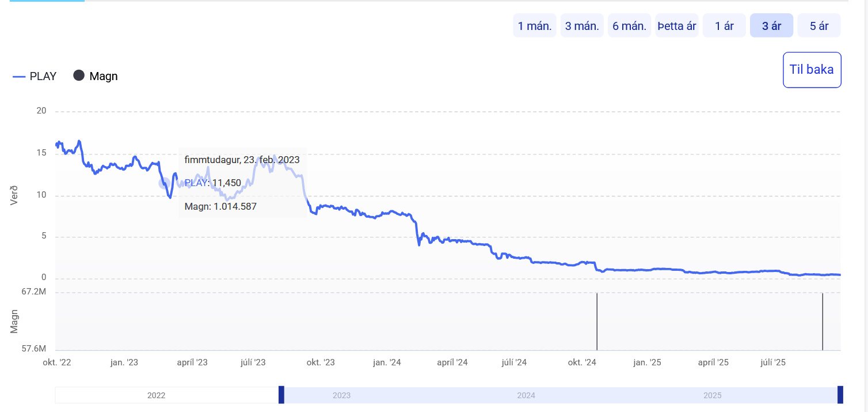Click the highlighted Feb 2023 point on the PLAY line
868x412 pixels.
click(165, 184)
